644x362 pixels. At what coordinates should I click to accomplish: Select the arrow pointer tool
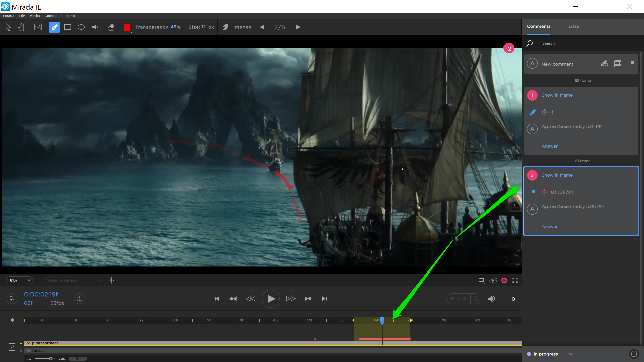8,27
